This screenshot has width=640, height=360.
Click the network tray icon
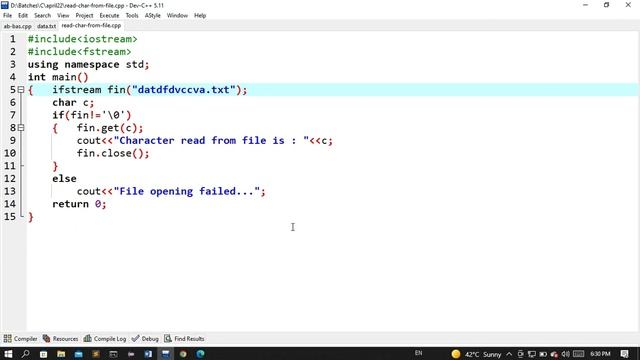[531, 354]
